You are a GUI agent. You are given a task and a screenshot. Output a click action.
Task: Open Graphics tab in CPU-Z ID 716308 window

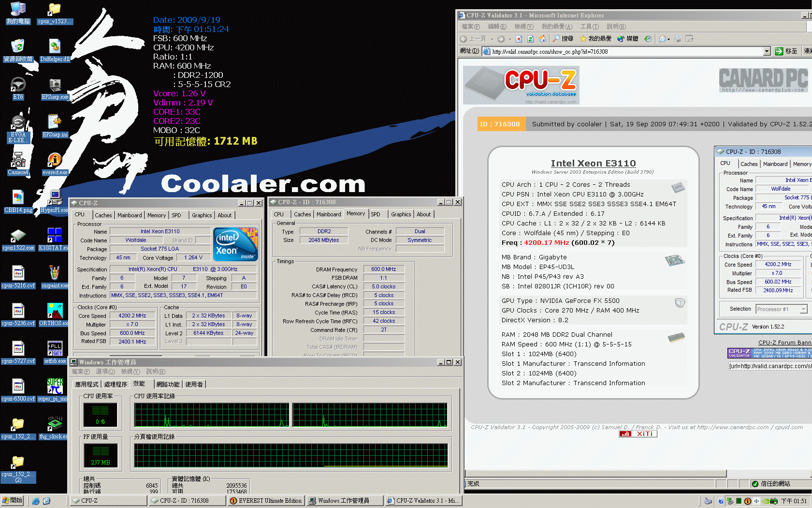pyautogui.click(x=401, y=214)
